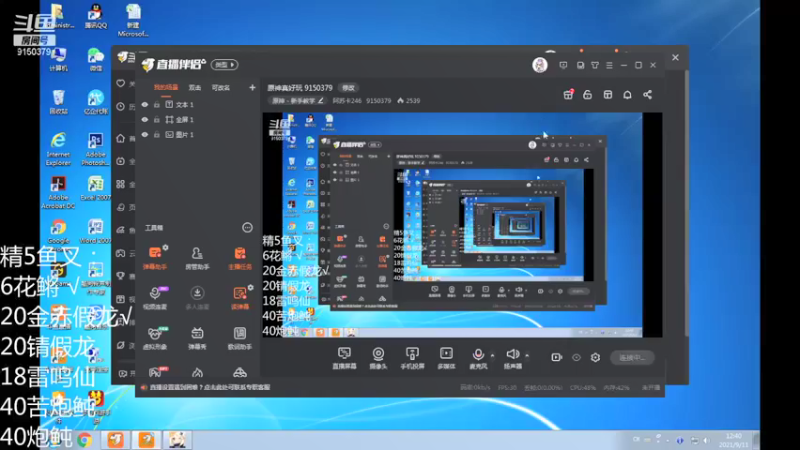The width and height of the screenshot is (800, 450).
Task: Select the 文本 1 layer row
Action: click(x=196, y=105)
